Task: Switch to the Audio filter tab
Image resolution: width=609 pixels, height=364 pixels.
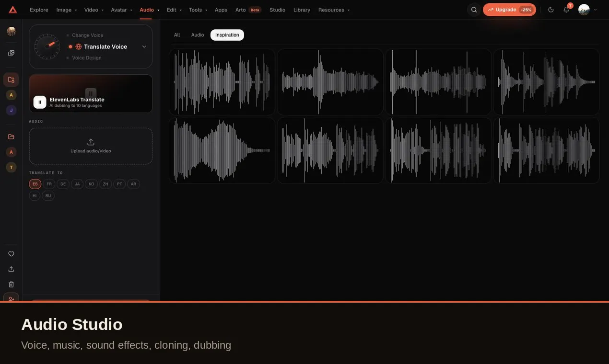Action: pos(198,35)
